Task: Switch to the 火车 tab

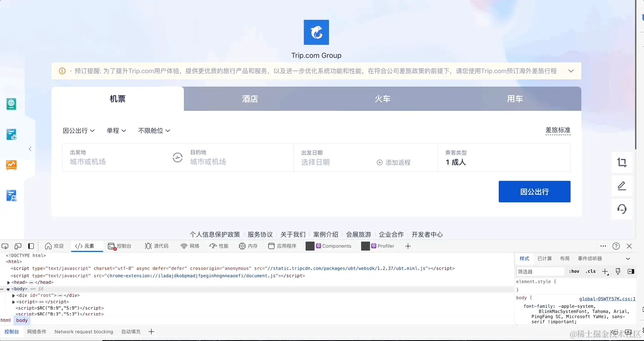Action: click(x=383, y=99)
